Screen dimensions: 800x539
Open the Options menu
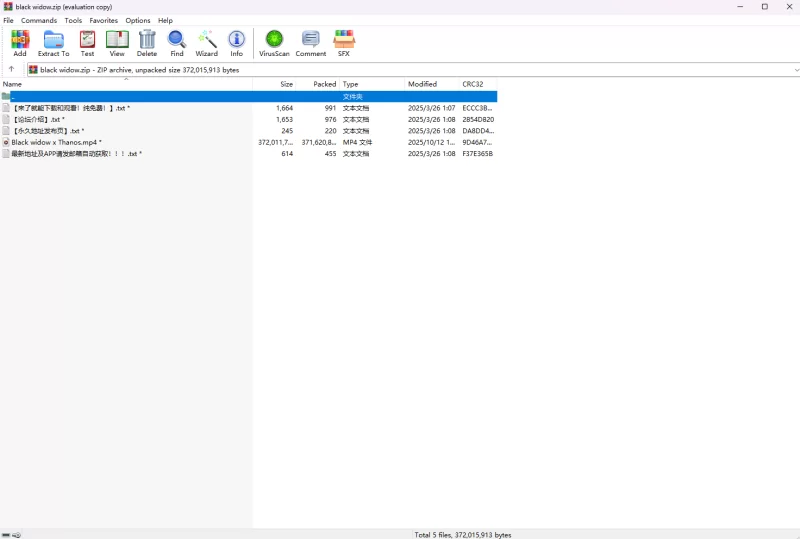pyautogui.click(x=138, y=20)
